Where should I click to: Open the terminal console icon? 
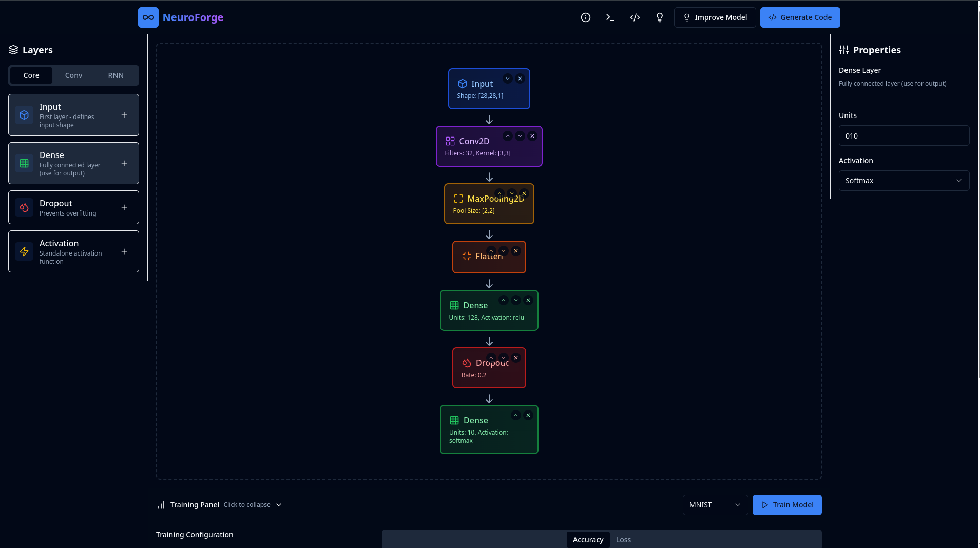610,17
